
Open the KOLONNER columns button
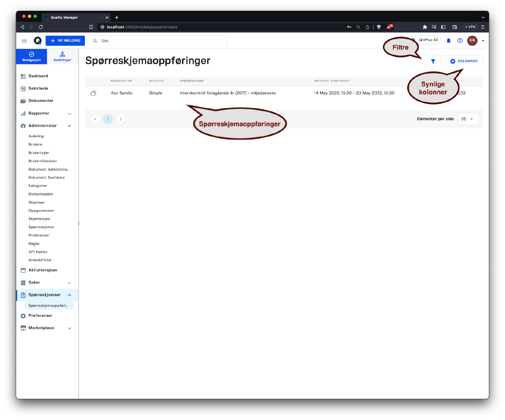[x=463, y=61]
